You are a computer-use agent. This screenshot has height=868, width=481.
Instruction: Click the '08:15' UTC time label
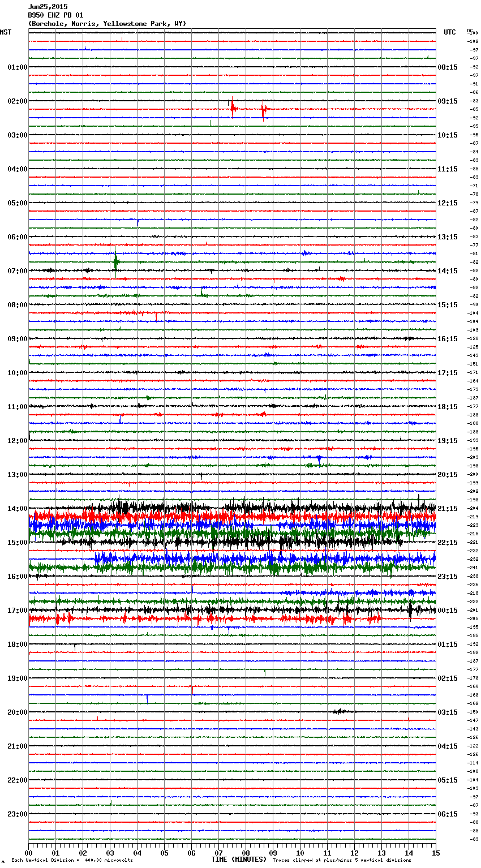click(448, 67)
